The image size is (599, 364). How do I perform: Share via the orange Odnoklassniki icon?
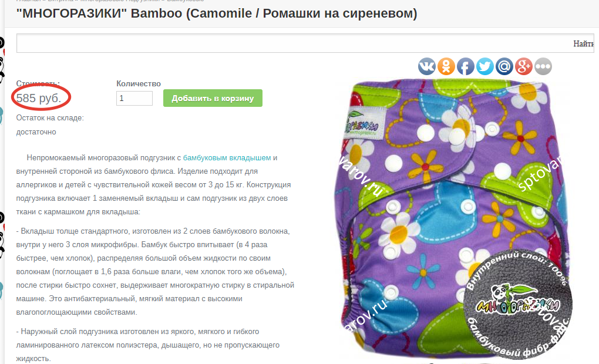(446, 66)
